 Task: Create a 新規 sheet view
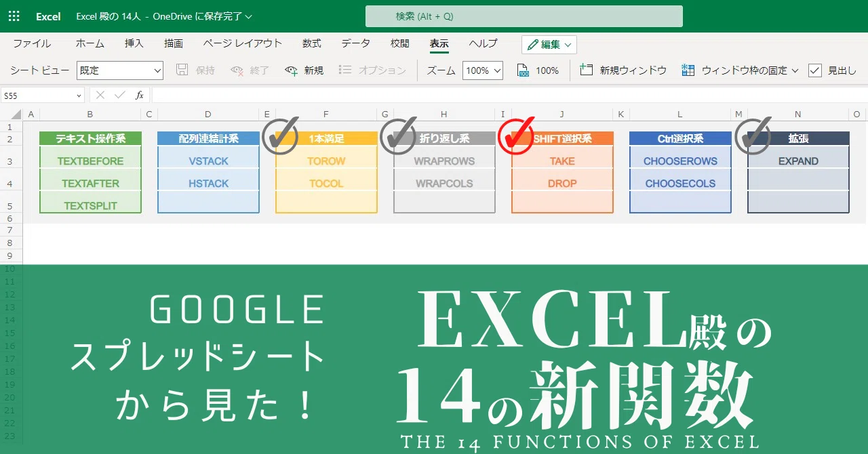coord(304,70)
